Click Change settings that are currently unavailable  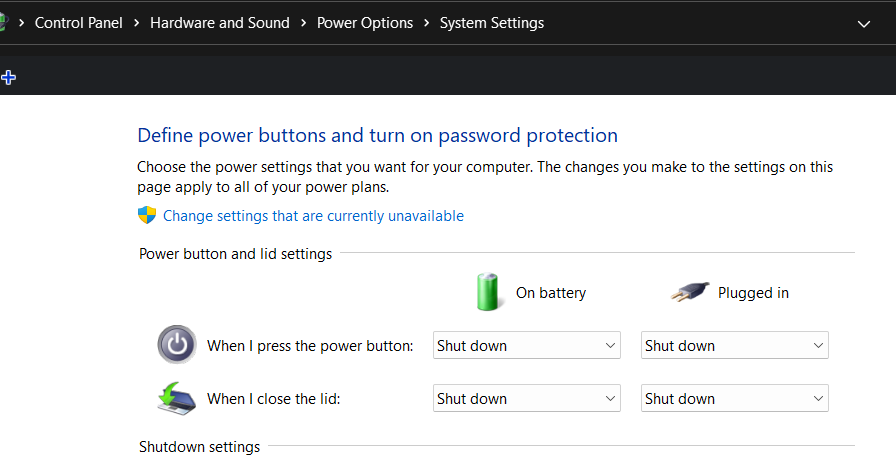pos(313,215)
